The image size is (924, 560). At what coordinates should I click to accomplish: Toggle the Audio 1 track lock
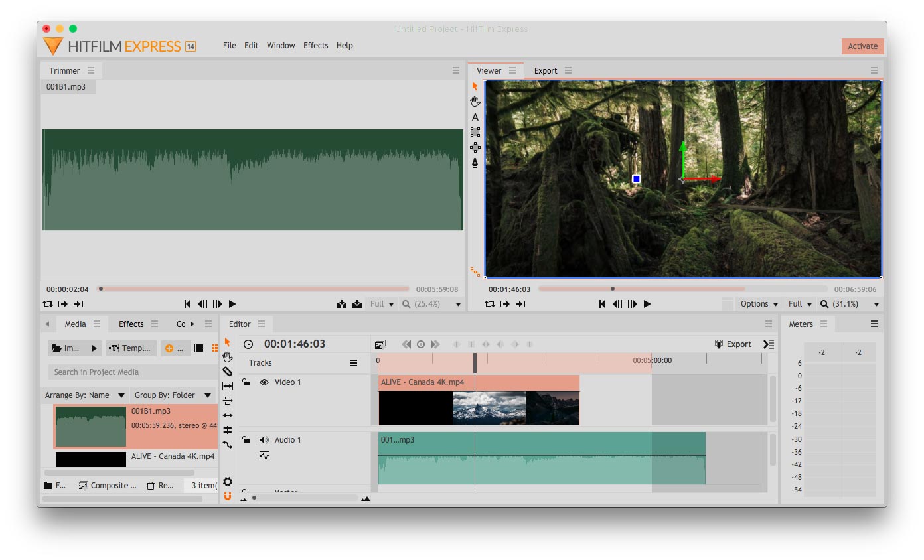[246, 440]
